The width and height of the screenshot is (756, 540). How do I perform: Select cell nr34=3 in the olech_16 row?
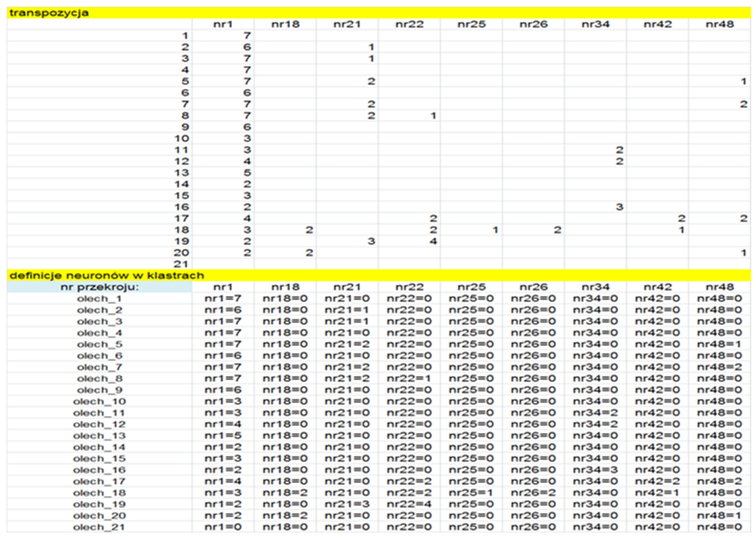pyautogui.click(x=595, y=470)
